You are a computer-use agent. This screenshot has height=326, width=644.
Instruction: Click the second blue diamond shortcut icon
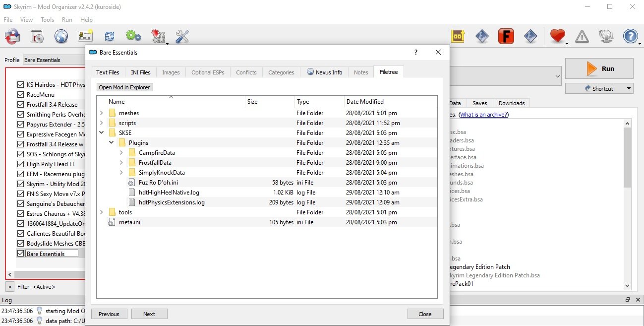[530, 36]
